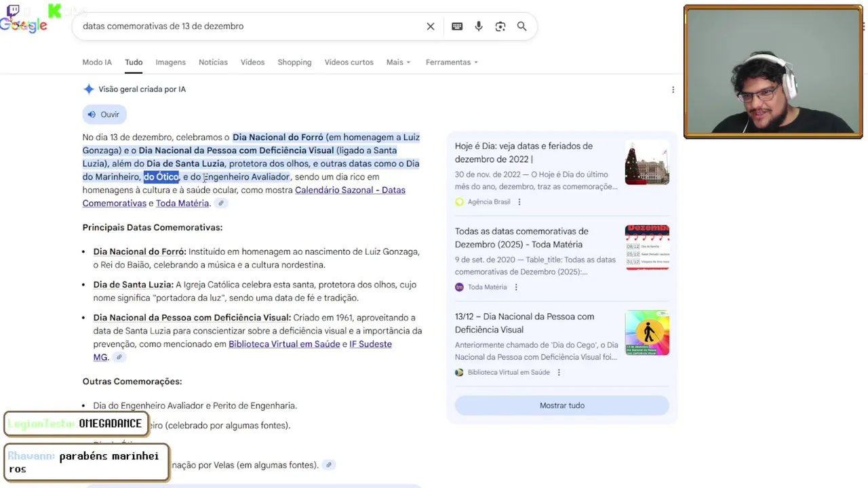The height and width of the screenshot is (488, 868).
Task: Click the link icon after Toda Matéria
Action: click(220, 203)
